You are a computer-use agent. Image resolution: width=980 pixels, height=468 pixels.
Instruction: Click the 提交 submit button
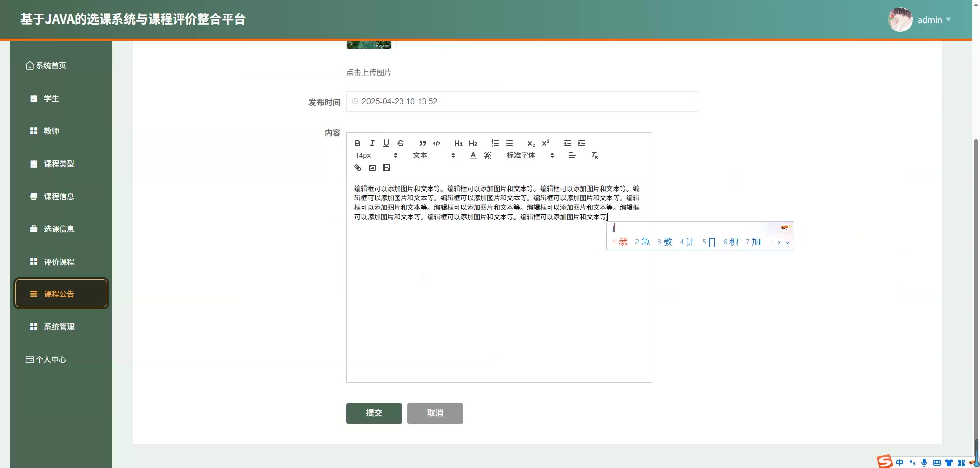coord(374,413)
